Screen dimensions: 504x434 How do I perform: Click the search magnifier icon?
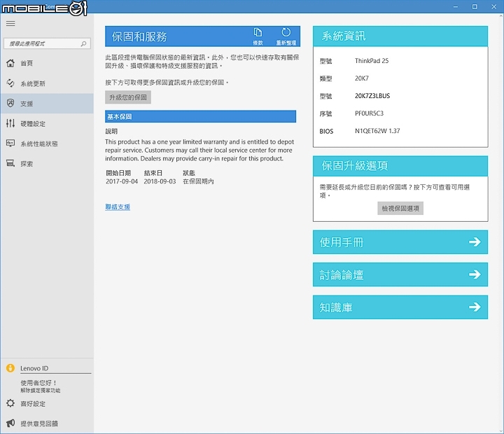pyautogui.click(x=83, y=43)
